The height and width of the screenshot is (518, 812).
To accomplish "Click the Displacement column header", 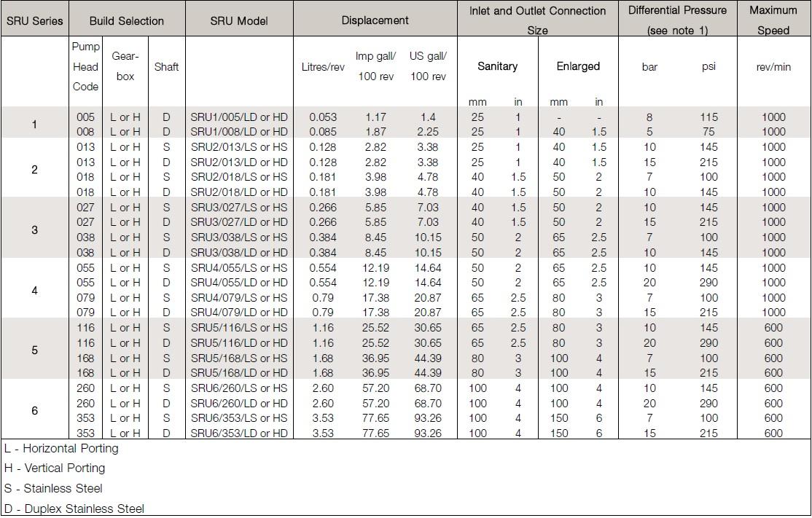I will (375, 20).
